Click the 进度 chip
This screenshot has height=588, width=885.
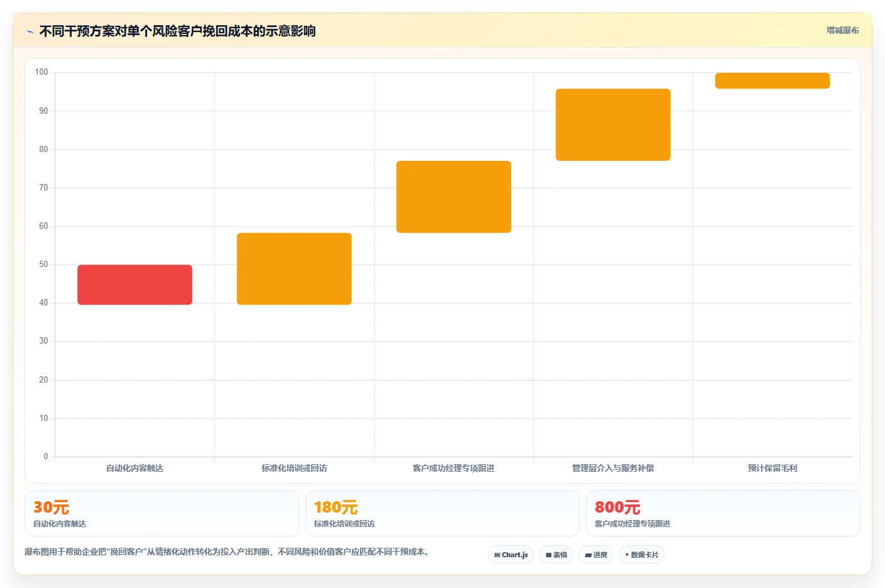tap(596, 555)
